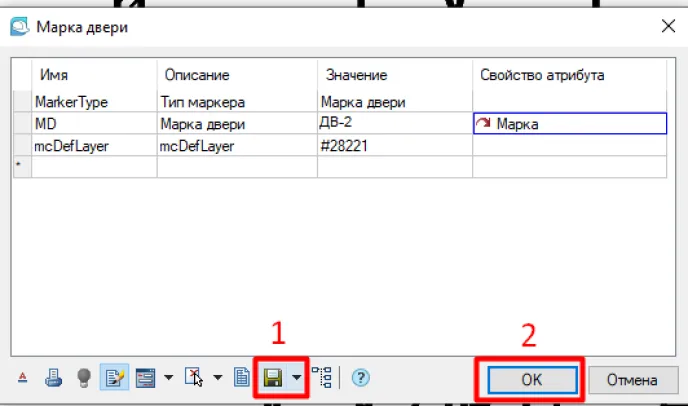Screen dimensions: 688x406
Task: Expand dropdown arrow beside pick-object cursor icon
Action: coord(216,378)
